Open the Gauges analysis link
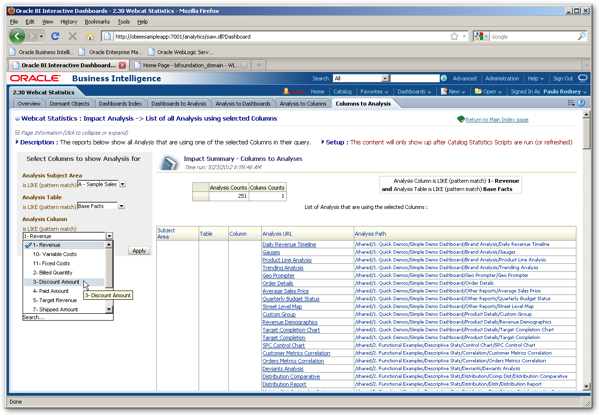The width and height of the screenshot is (600, 416). [x=271, y=252]
